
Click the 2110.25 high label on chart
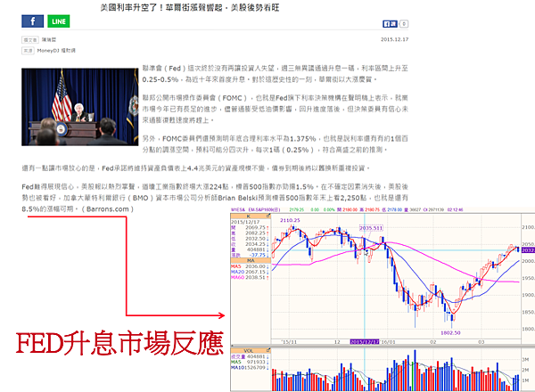pos(290,221)
